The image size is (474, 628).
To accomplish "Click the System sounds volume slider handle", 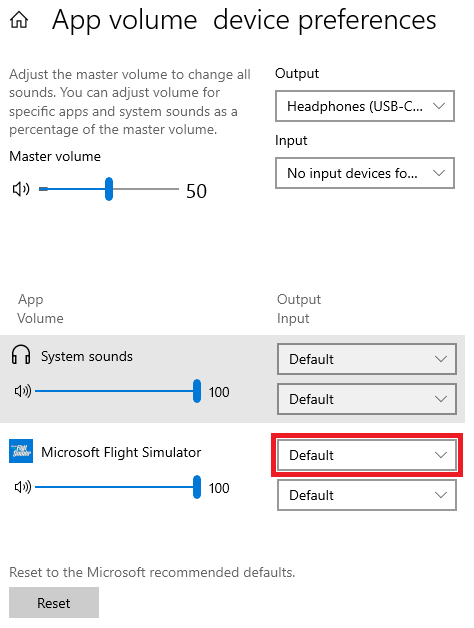I will pos(197,391).
